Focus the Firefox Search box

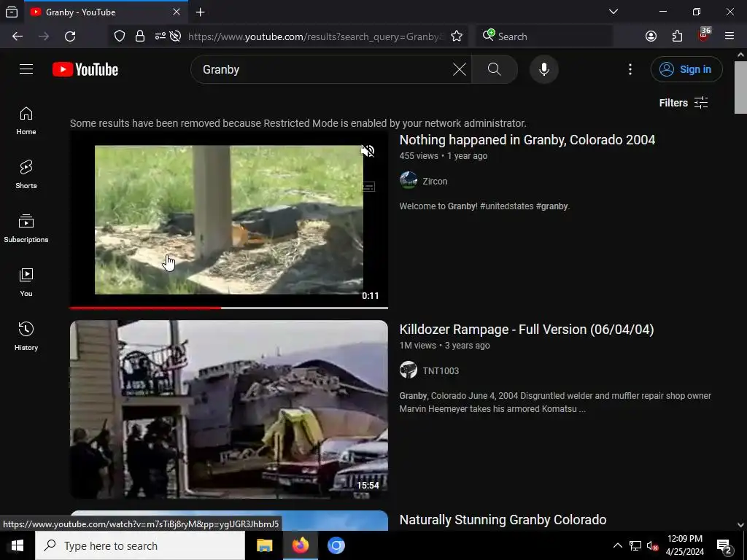[x=544, y=36]
